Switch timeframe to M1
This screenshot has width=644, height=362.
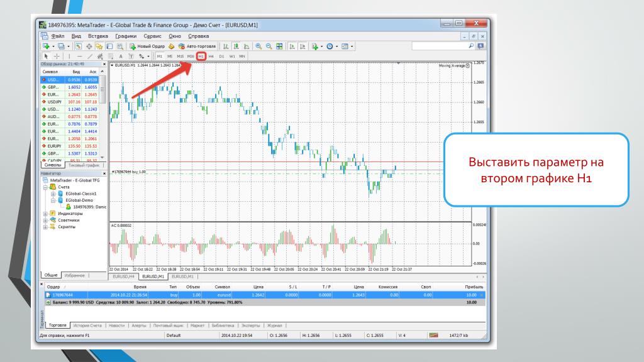pos(159,56)
